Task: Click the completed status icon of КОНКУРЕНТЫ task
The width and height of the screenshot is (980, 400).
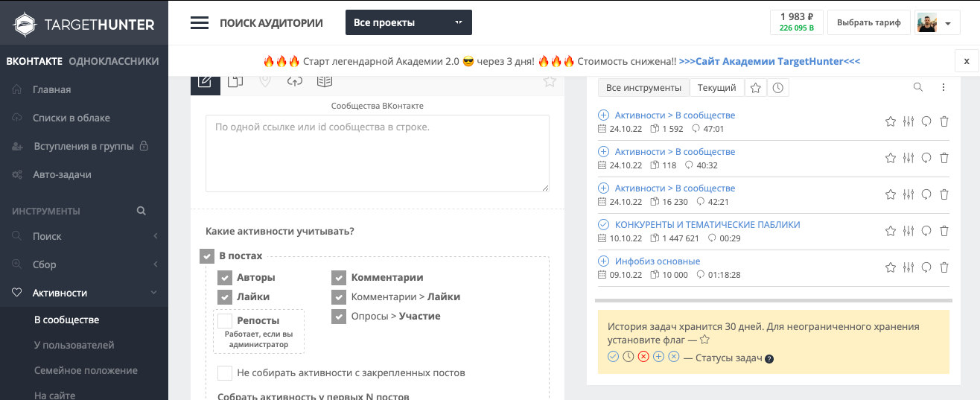Action: click(x=603, y=224)
